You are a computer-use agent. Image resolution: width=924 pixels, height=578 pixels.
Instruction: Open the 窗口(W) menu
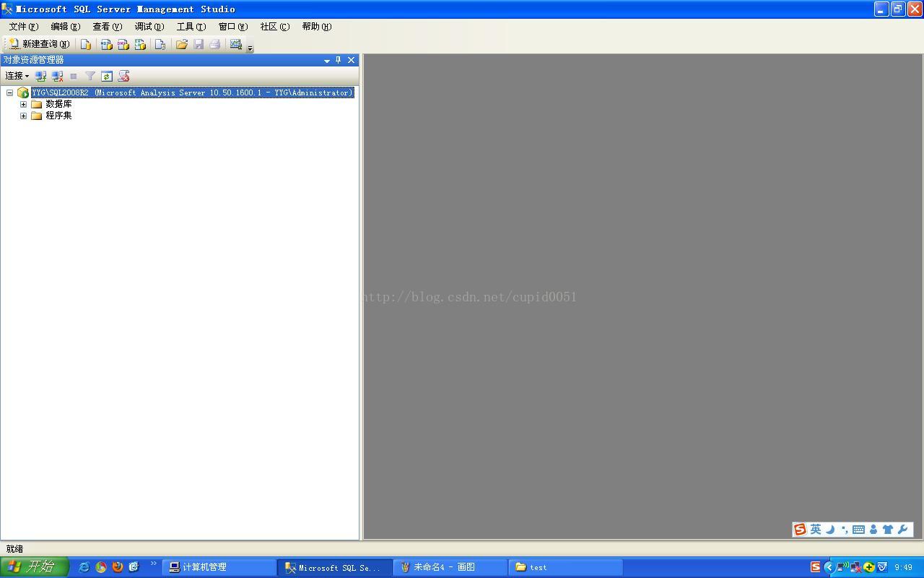pos(233,27)
